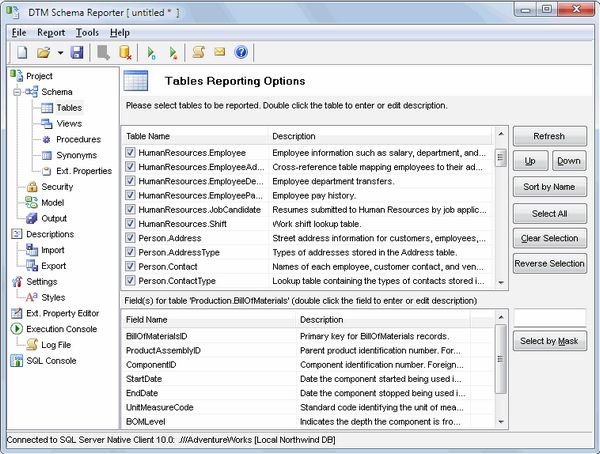Open help via the blue question mark icon
Image resolution: width=600 pixels, height=454 pixels.
pos(241,52)
